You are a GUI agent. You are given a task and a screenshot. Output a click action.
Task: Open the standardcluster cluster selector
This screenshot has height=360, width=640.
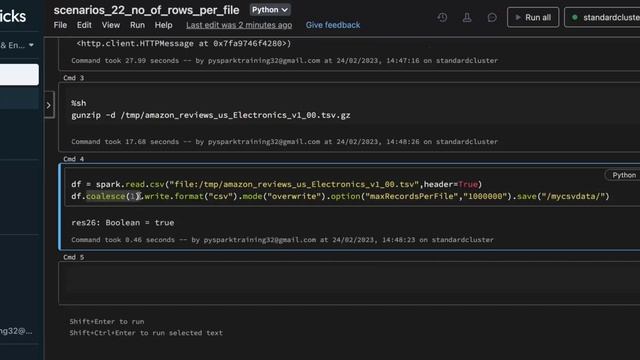[x=602, y=17]
